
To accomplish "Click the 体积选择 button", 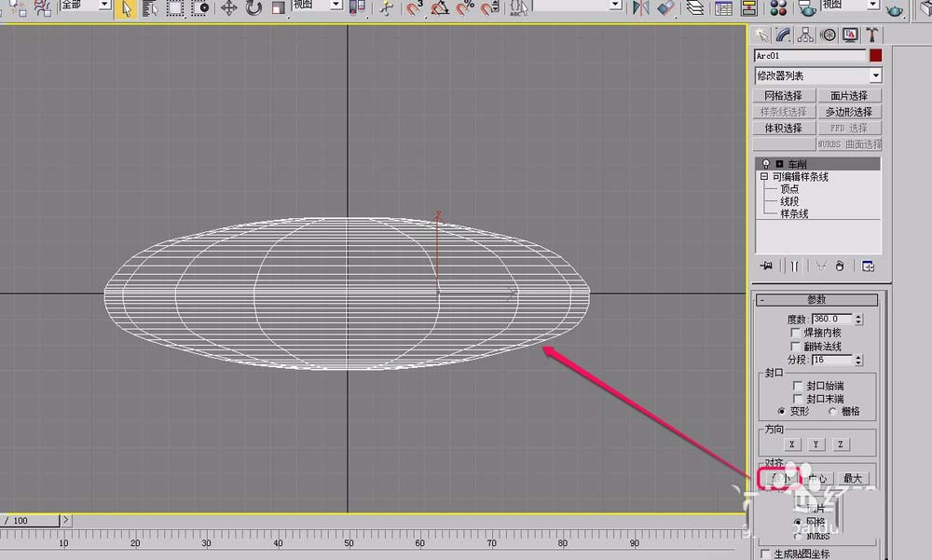I will pyautogui.click(x=784, y=128).
